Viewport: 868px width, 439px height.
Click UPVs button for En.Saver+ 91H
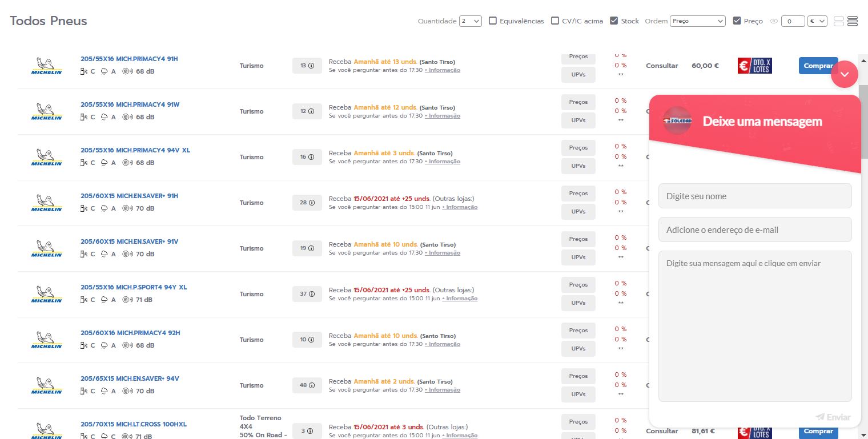[578, 212]
